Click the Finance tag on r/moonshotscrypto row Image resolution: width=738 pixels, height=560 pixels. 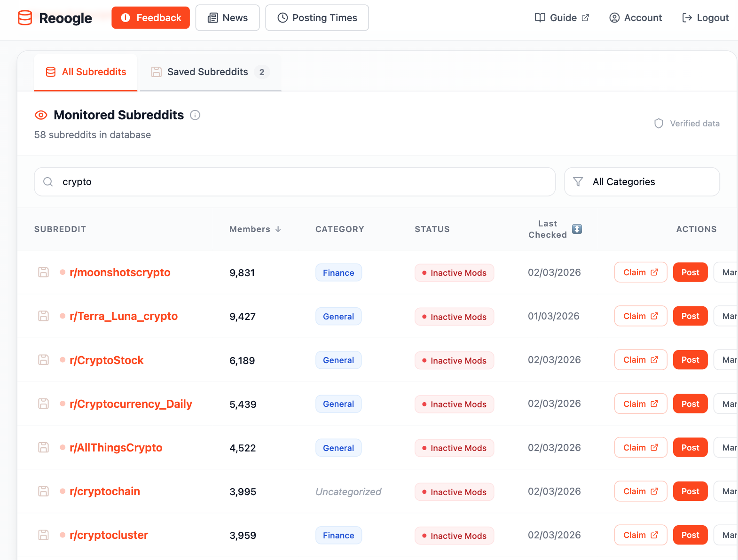click(338, 273)
